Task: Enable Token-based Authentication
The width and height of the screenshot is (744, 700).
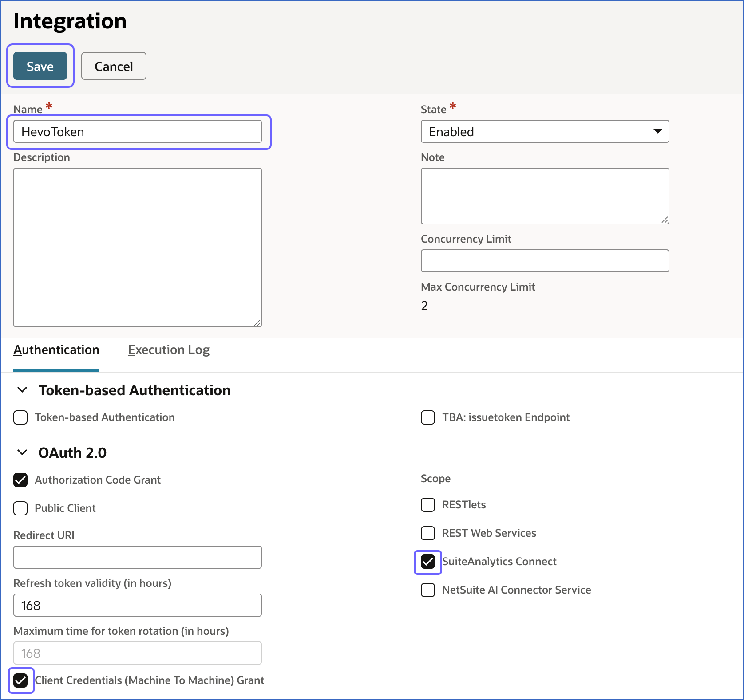Action: pos(20,417)
